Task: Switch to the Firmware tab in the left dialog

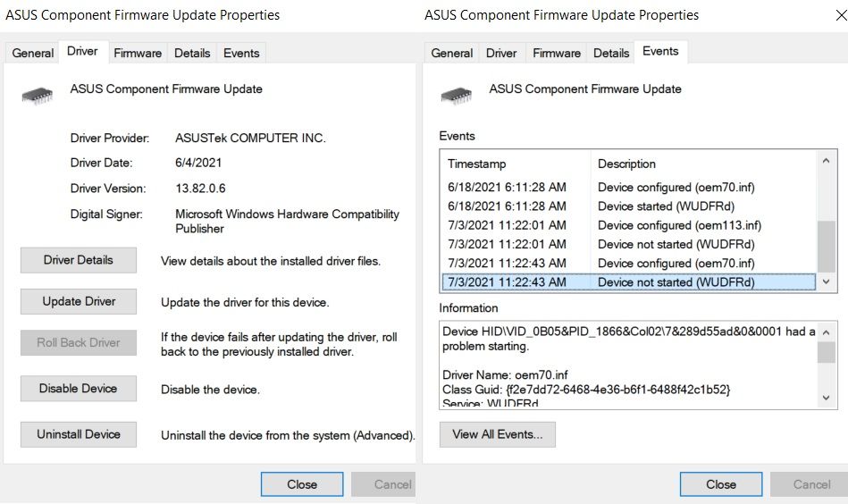Action: 138,53
